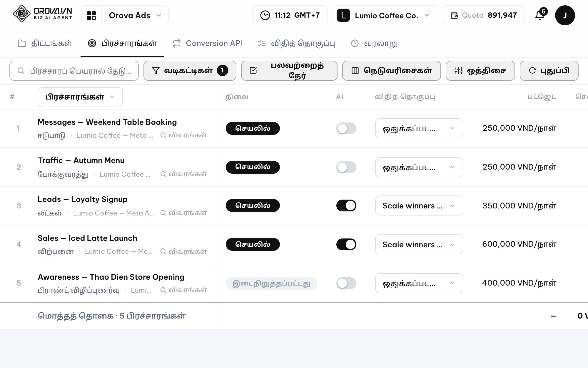Click the refresh arrow icon
This screenshot has width=588, height=368.
(532, 71)
